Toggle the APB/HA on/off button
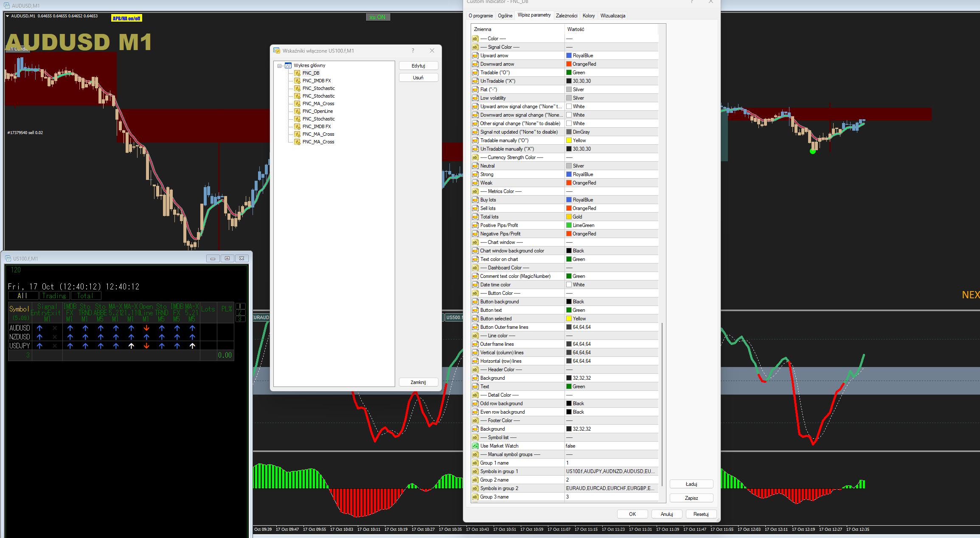The image size is (980, 538). (x=126, y=18)
